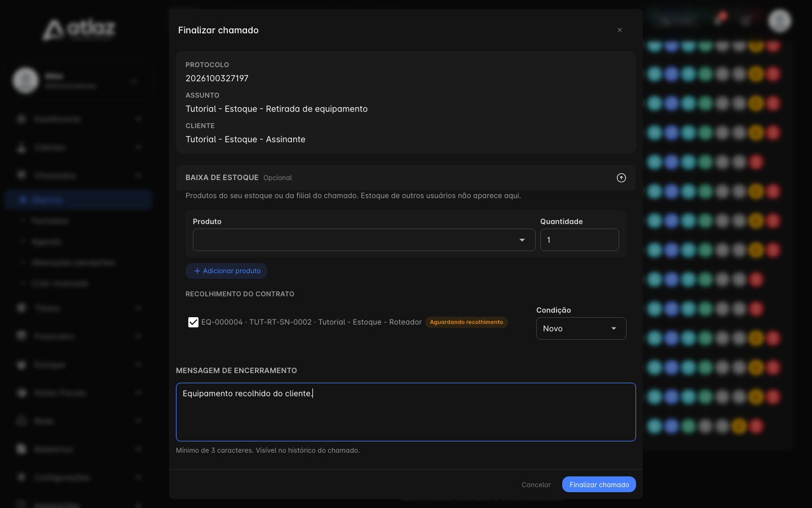Close the Finalizar chamado dialog

tap(620, 30)
